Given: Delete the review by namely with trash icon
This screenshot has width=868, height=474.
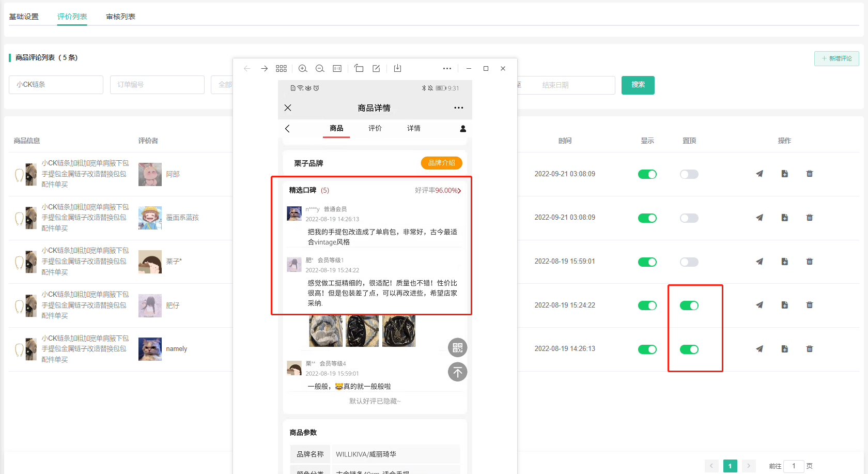Looking at the screenshot, I should (810, 349).
